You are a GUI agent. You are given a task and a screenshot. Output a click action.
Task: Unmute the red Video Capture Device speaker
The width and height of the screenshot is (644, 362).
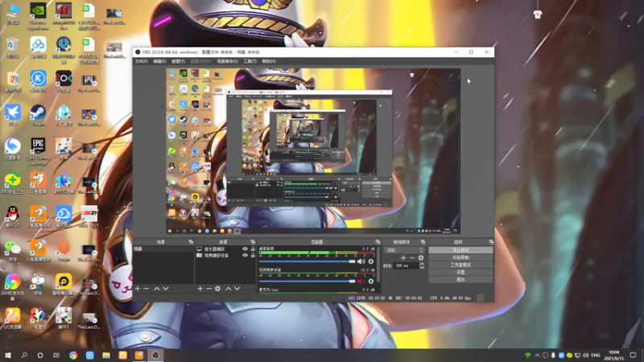361,281
